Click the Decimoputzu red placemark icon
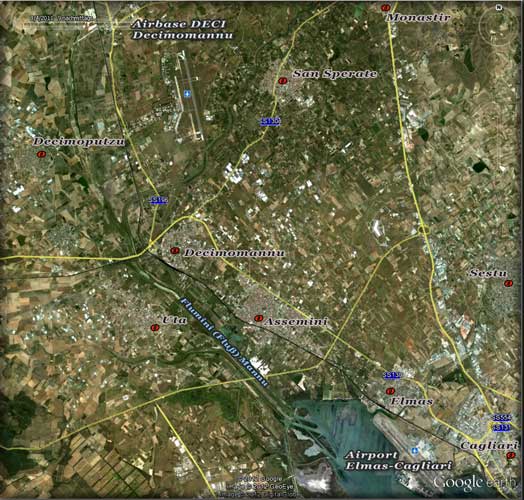The image size is (524, 500). click(x=41, y=154)
